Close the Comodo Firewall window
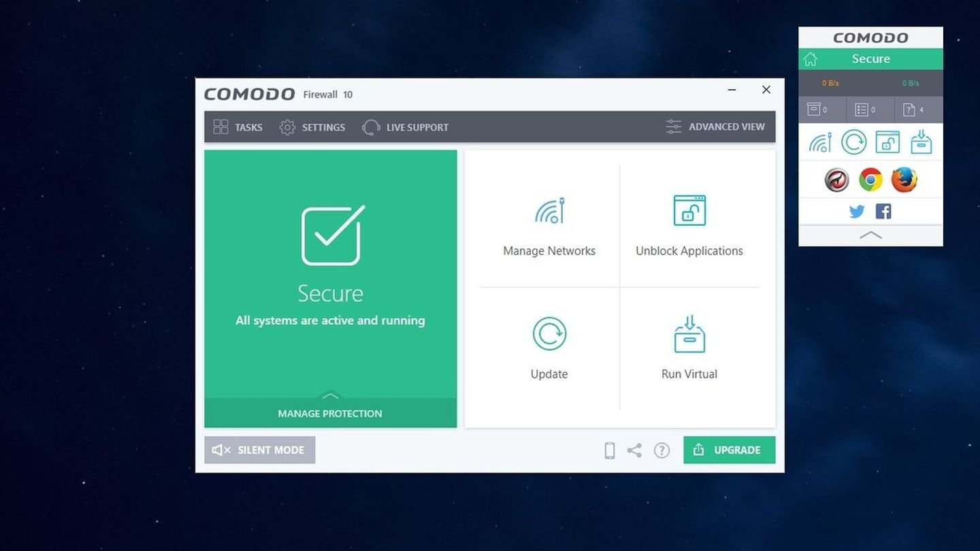This screenshot has width=980, height=551. [766, 90]
